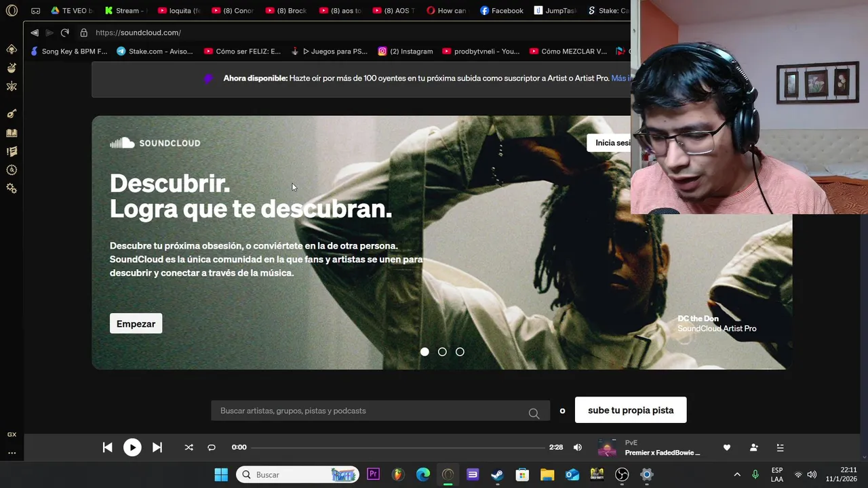Image resolution: width=868 pixels, height=488 pixels.
Task: Click the Opera GX logo menu button
Action: 12,11
